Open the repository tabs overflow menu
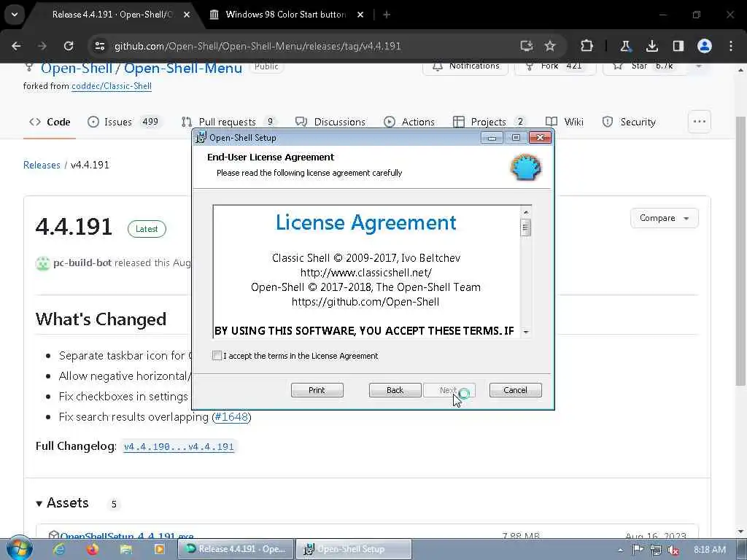 [x=700, y=122]
